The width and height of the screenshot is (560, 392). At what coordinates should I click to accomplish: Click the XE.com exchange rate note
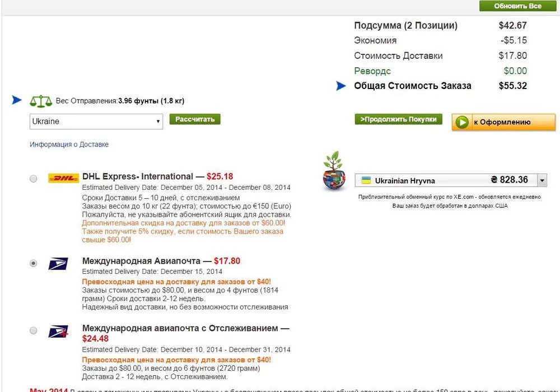tap(450, 197)
